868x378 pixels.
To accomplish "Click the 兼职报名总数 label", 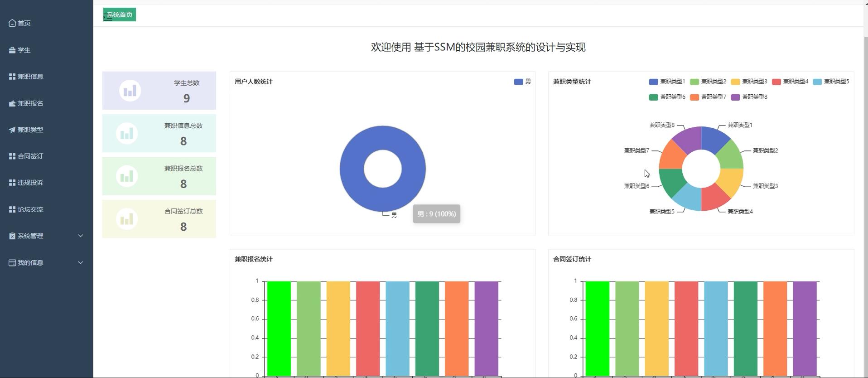I will [x=183, y=168].
